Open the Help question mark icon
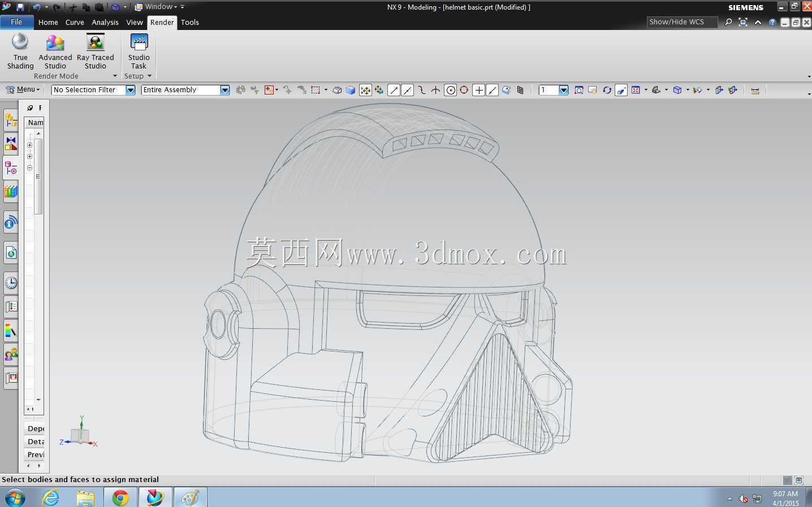This screenshot has width=812, height=507. click(772, 22)
